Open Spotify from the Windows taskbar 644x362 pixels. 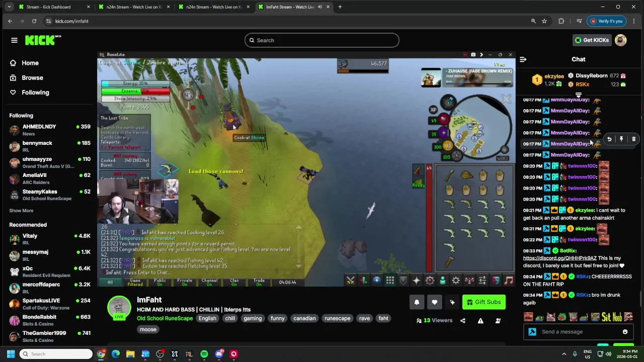204,354
